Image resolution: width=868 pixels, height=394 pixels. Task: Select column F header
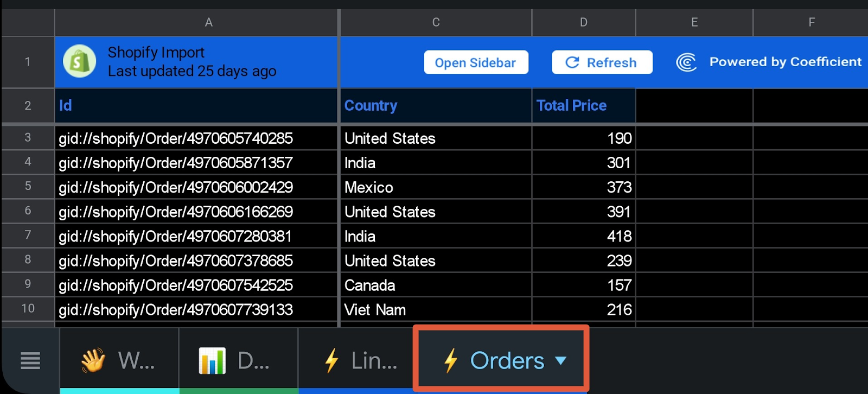click(811, 22)
